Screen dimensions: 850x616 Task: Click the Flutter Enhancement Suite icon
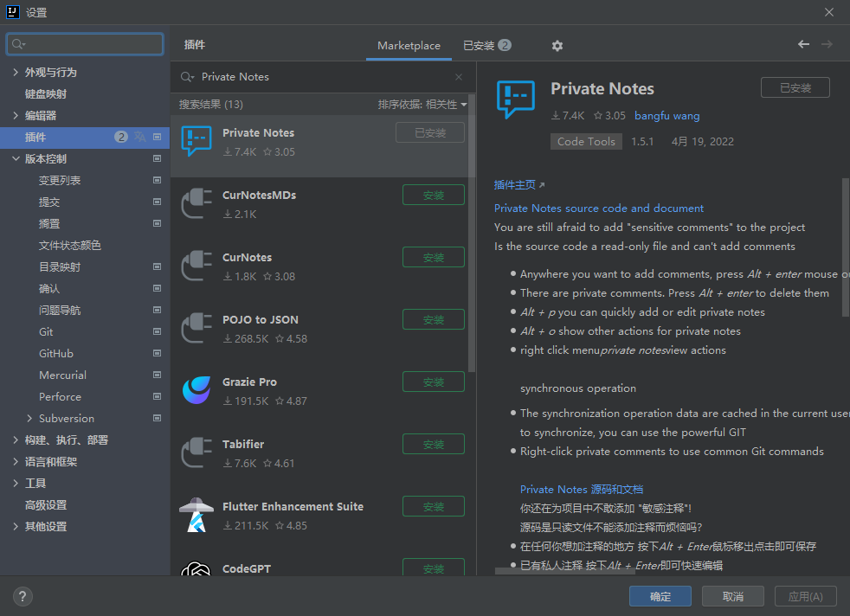click(196, 516)
